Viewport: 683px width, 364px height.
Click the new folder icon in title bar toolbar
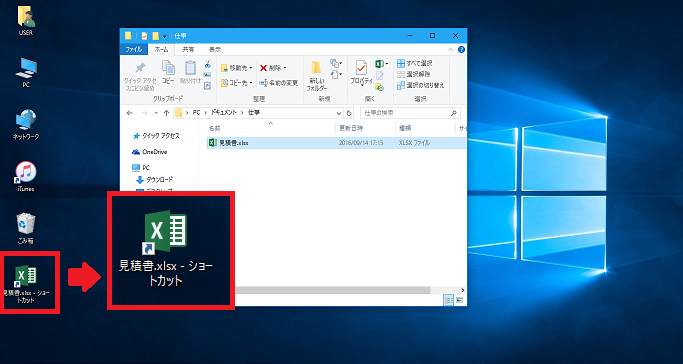[156, 36]
